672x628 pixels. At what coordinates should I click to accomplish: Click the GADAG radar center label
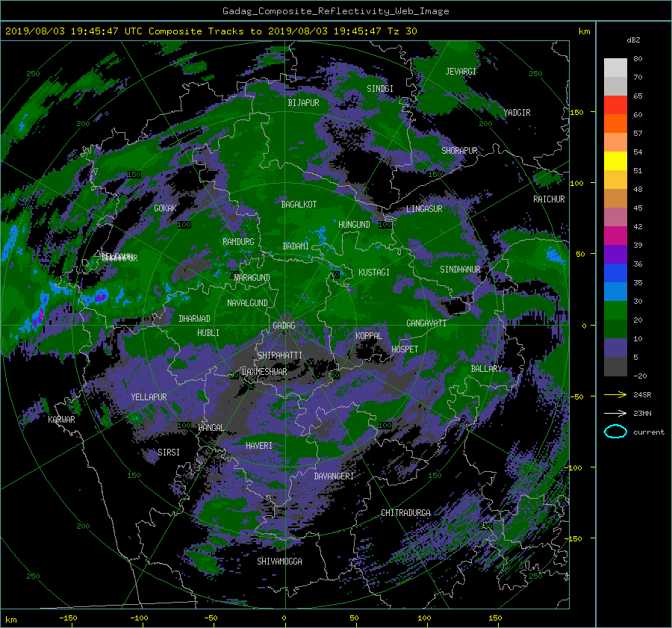pos(284,326)
